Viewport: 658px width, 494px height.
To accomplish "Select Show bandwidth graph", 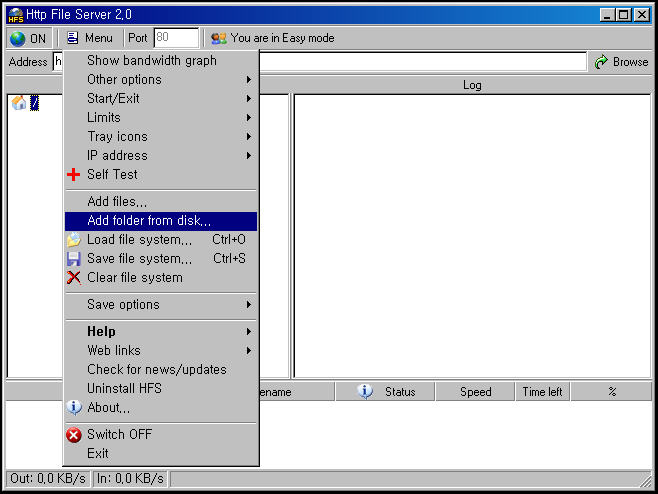I will click(161, 60).
